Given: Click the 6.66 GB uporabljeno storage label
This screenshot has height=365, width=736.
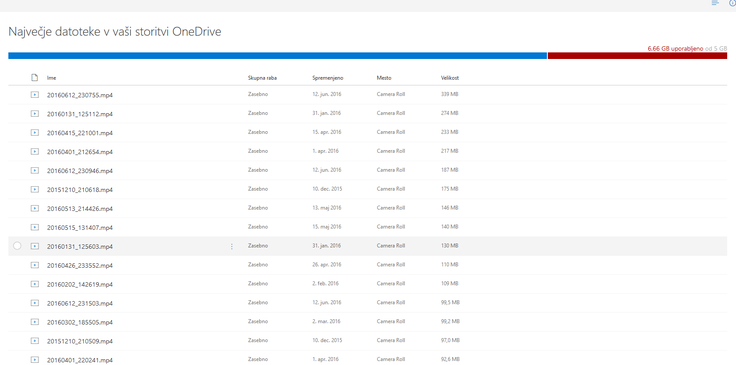Looking at the screenshot, I should coord(675,48).
